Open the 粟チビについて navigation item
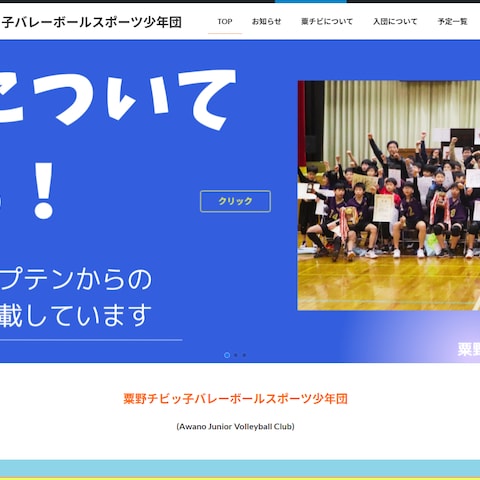 point(327,22)
